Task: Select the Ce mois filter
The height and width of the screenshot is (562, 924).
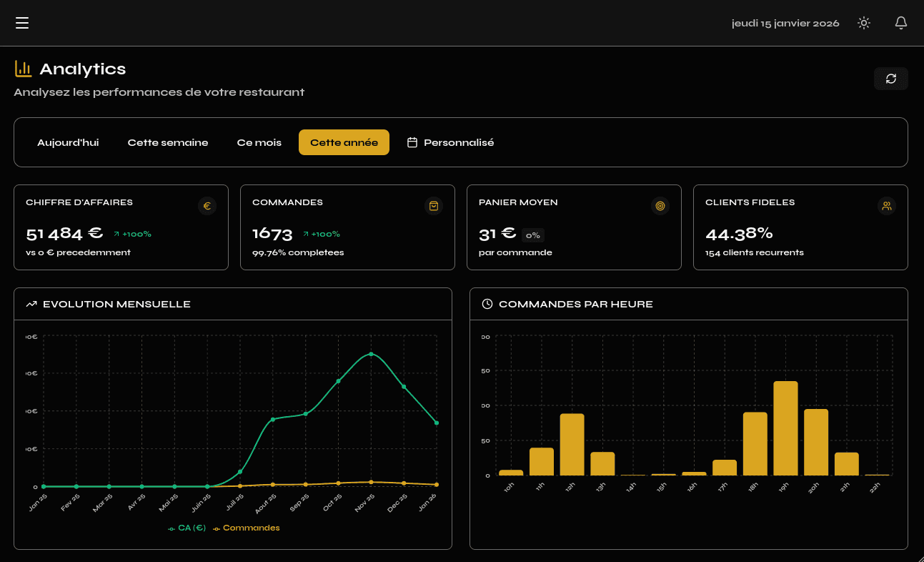Action: pos(259,142)
